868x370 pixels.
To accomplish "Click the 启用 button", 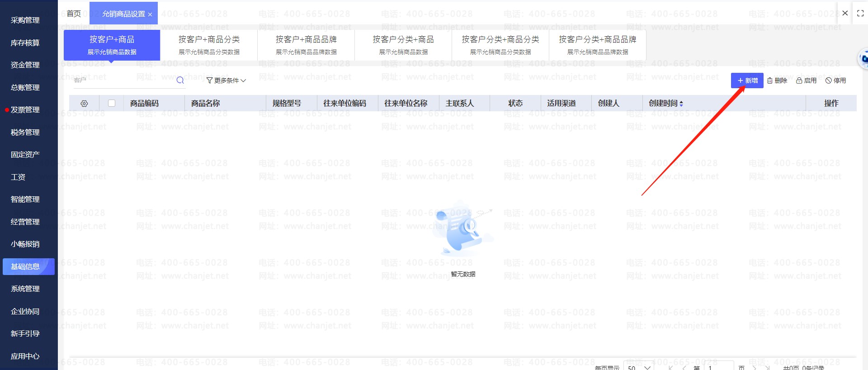I will pos(807,81).
